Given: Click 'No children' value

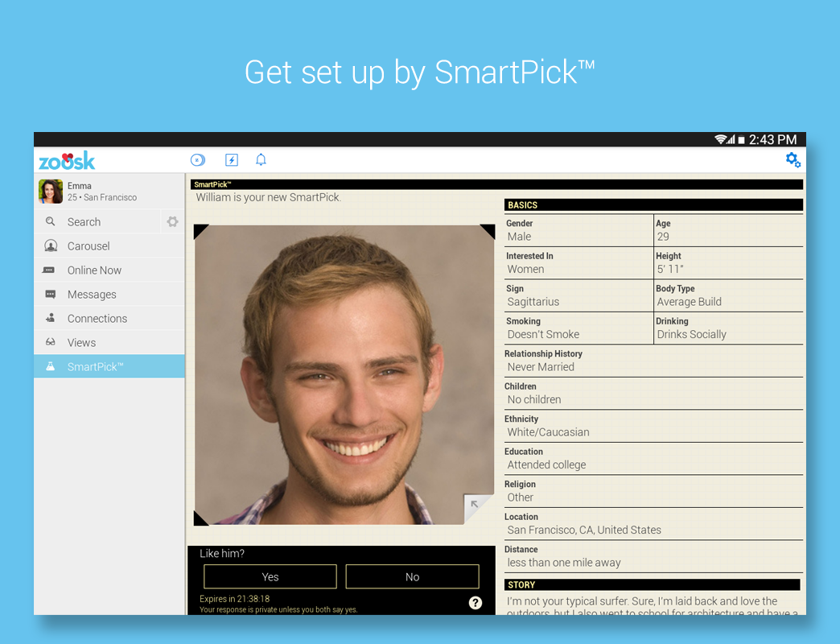Looking at the screenshot, I should pos(534,400).
